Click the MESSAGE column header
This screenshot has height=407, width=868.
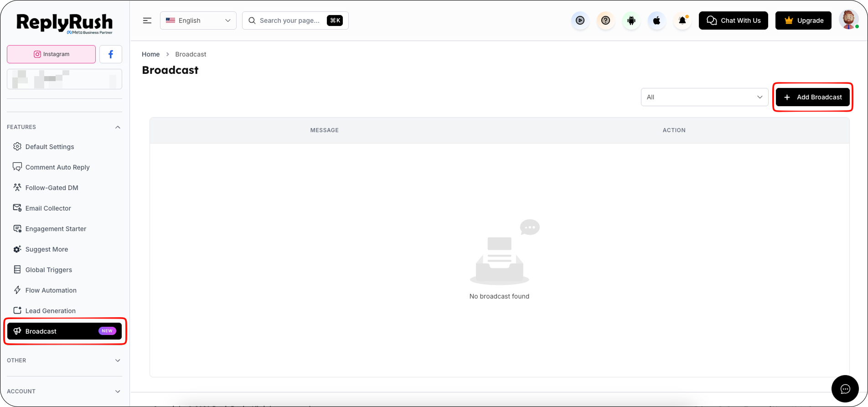pos(325,130)
